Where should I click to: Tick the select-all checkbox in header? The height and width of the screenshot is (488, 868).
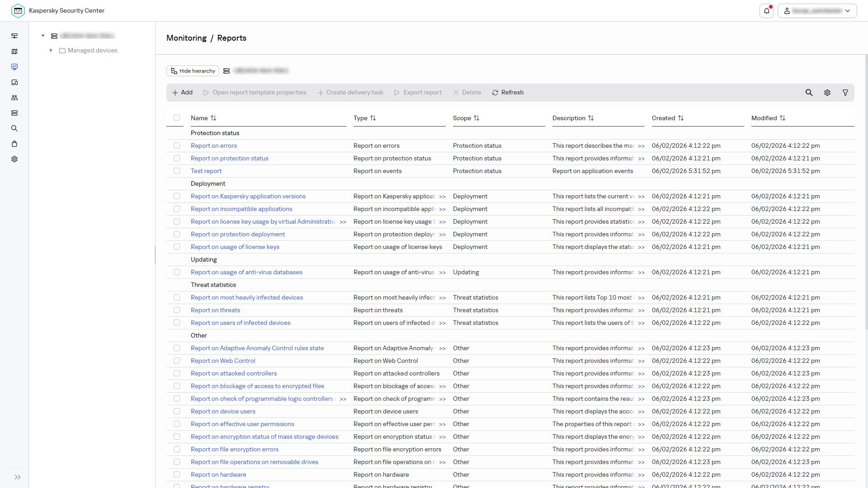pos(177,117)
